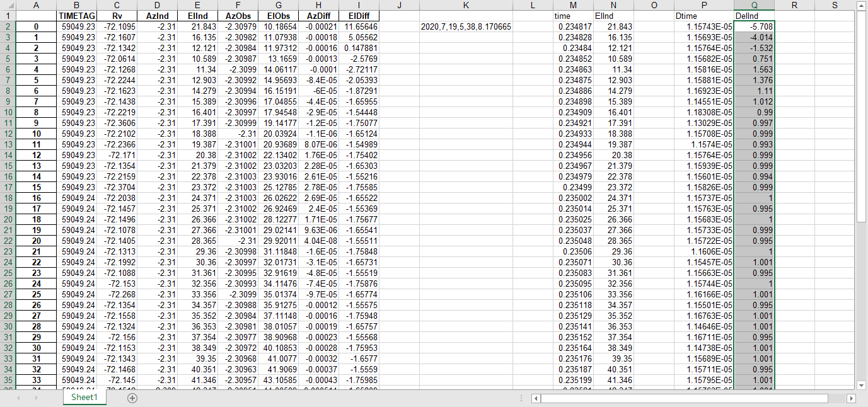868x407 pixels.
Task: Click the cell containing the 2020 date string
Action: 466,25
